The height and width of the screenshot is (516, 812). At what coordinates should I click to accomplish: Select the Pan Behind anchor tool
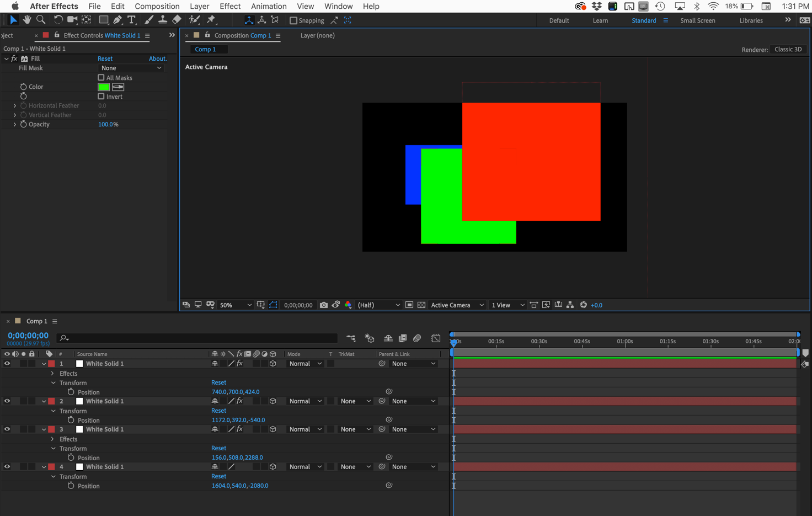tap(87, 20)
